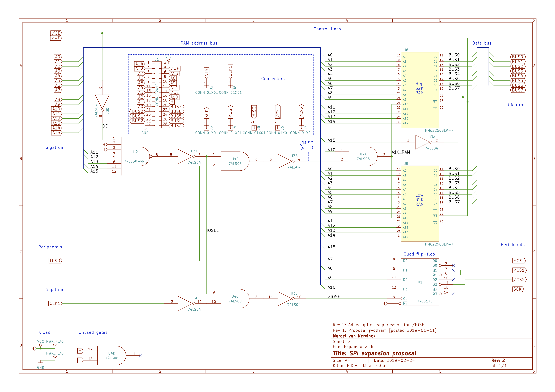The image size is (555, 392).
Task: Click the MISO global label under Peripherals
Action: tap(55, 261)
